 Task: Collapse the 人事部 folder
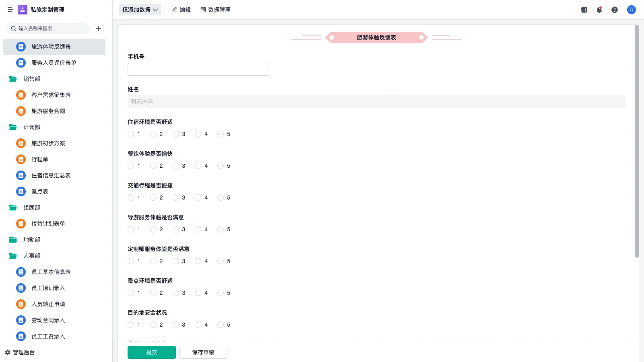(x=13, y=256)
